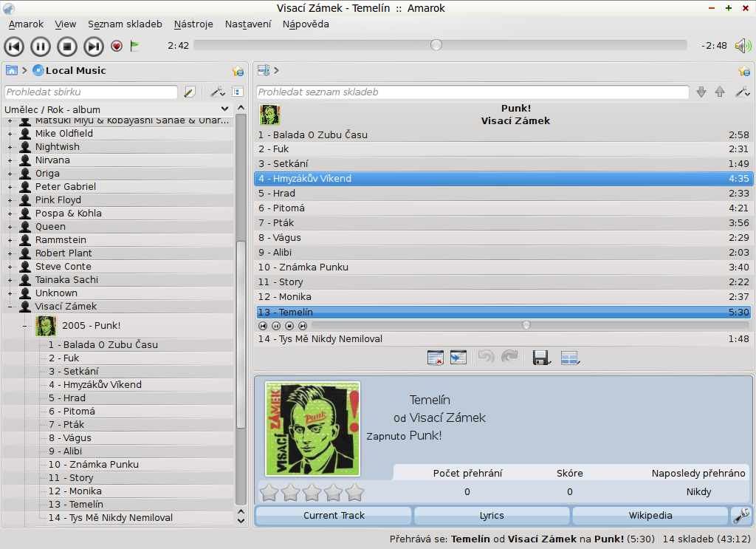Switch to Lyrics applet tab
756x549 pixels.
point(492,516)
